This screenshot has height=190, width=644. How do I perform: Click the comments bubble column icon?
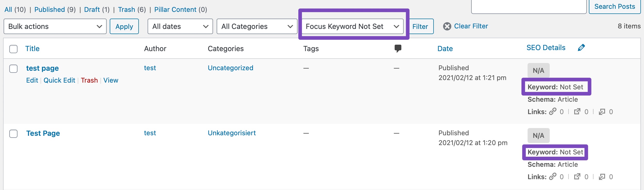click(398, 48)
